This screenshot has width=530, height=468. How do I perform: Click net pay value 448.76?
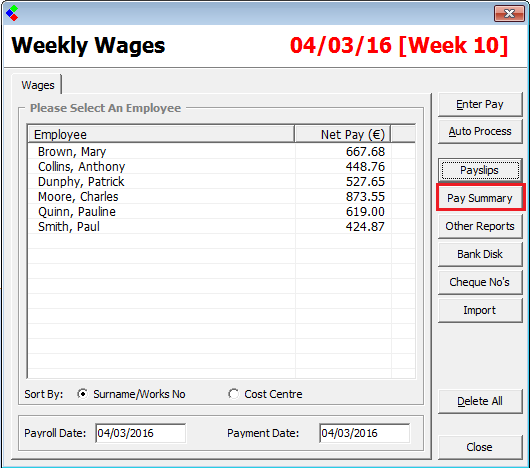pos(365,167)
